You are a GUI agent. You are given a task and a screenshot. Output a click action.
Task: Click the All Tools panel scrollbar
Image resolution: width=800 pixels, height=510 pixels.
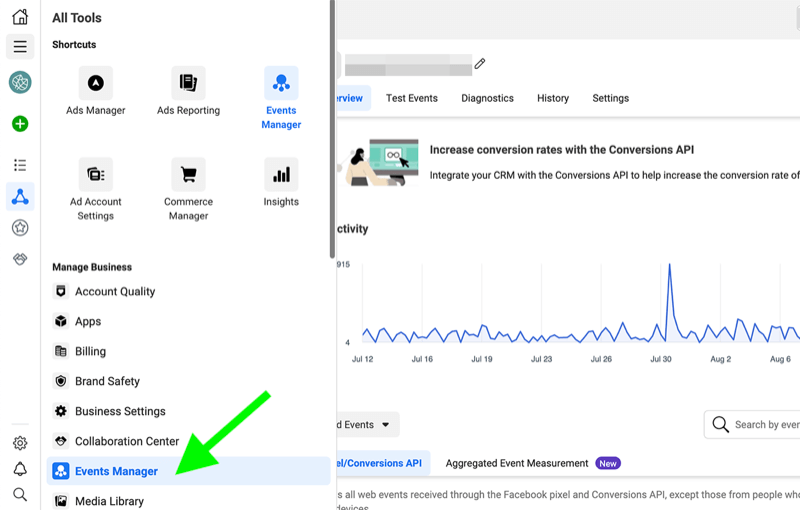click(x=332, y=129)
